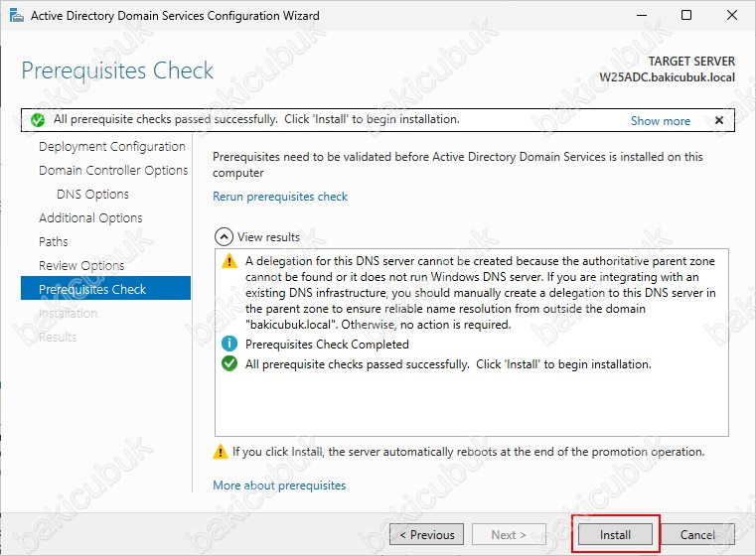Select the highlighted Prerequisites Check step

tap(105, 288)
